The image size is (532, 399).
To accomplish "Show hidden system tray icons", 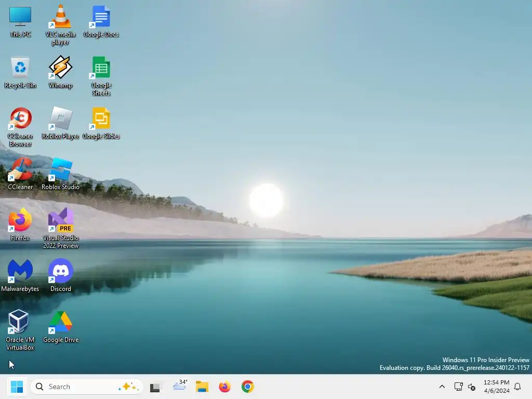I will pos(442,387).
